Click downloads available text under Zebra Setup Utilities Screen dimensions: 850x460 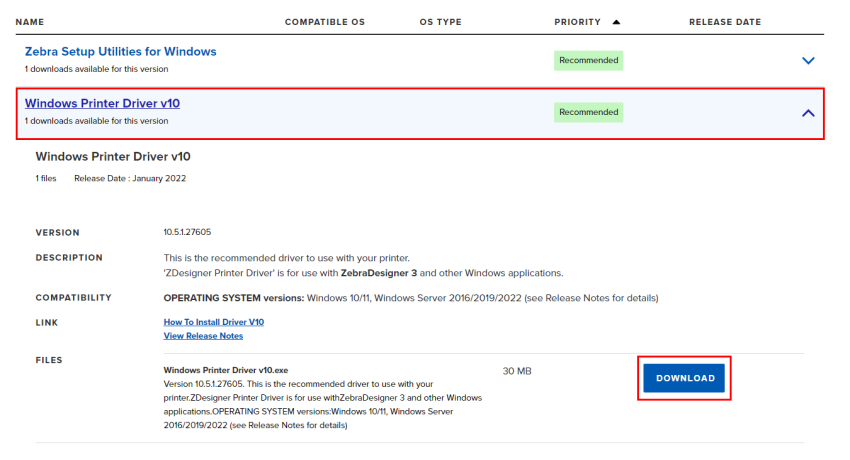pyautogui.click(x=96, y=69)
